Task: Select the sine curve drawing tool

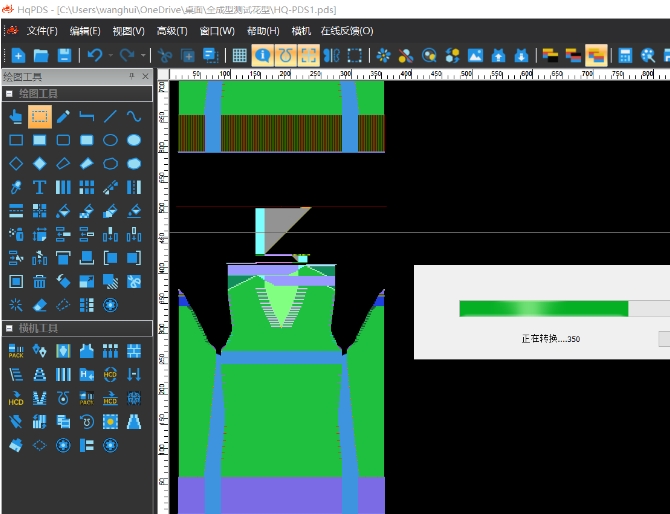Action: click(134, 116)
